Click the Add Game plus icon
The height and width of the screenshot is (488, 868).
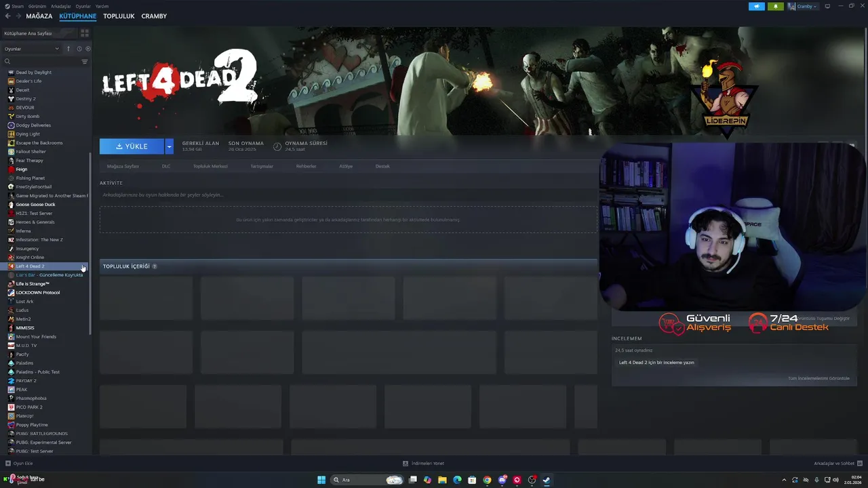coord(8,464)
